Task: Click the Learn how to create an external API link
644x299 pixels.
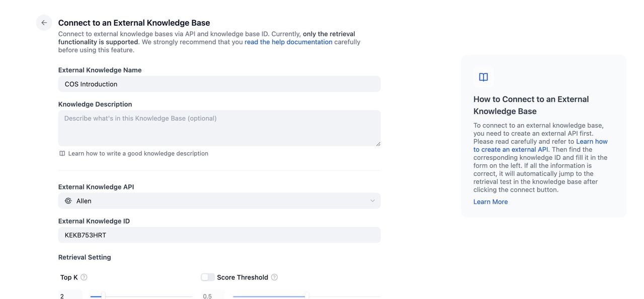Action: (539, 146)
